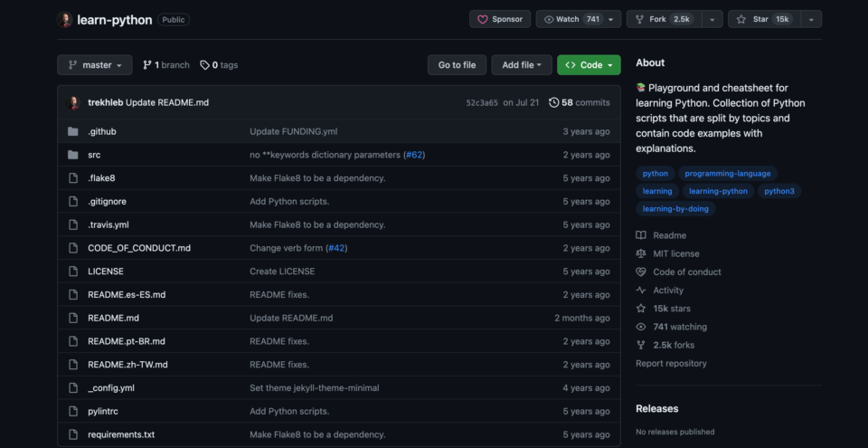Click the Add file dropdown button
The image size is (868, 448).
(x=522, y=65)
